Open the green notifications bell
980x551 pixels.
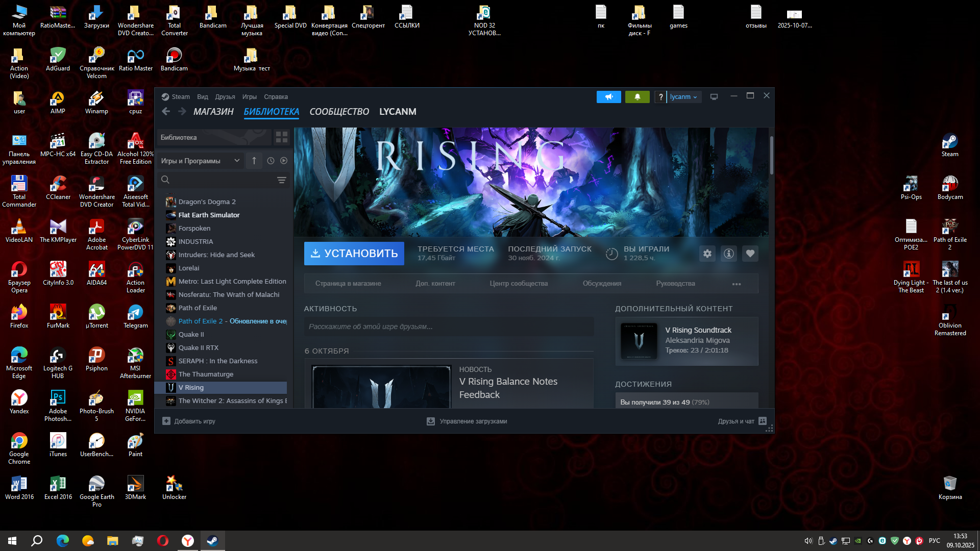click(637, 97)
